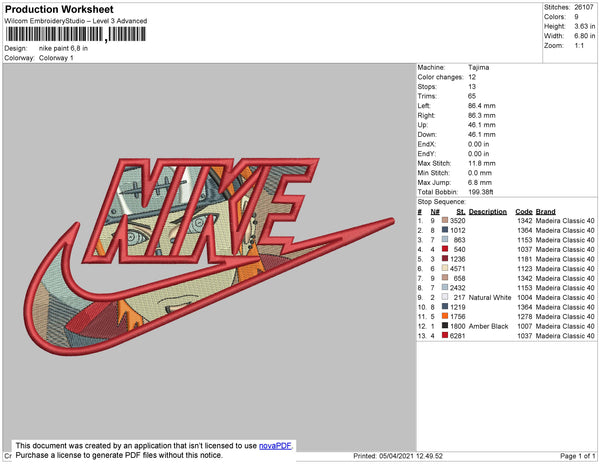Select the 'Natural White' description
The height and width of the screenshot is (464, 600).
point(490,297)
